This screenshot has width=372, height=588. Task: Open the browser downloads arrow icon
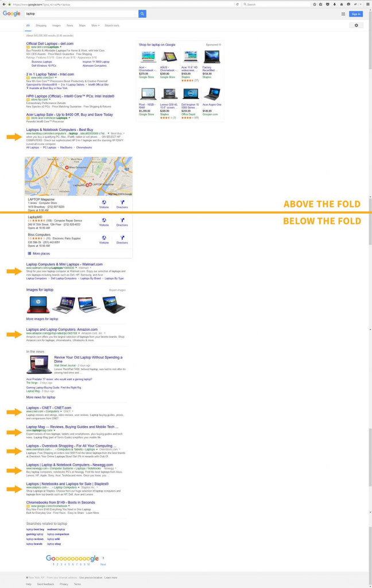click(x=335, y=5)
